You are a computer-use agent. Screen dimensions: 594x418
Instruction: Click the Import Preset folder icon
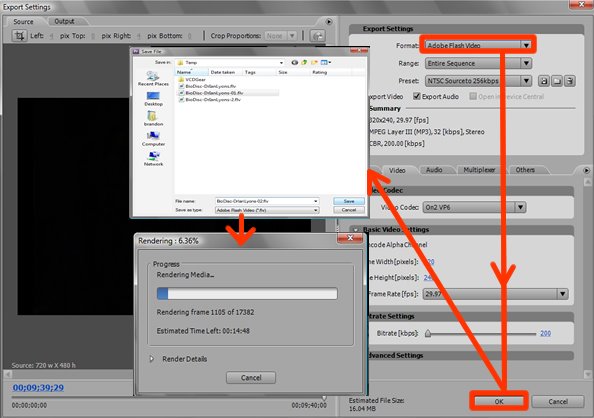click(556, 81)
